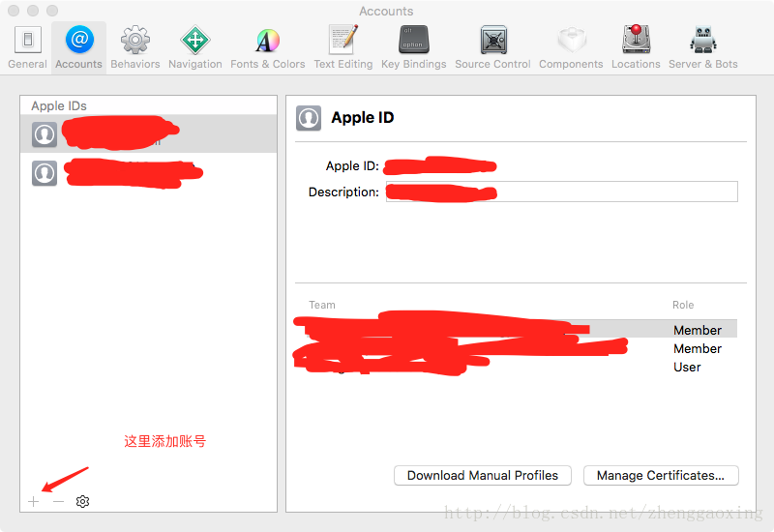Remove selected account with minus button

pos(58,501)
